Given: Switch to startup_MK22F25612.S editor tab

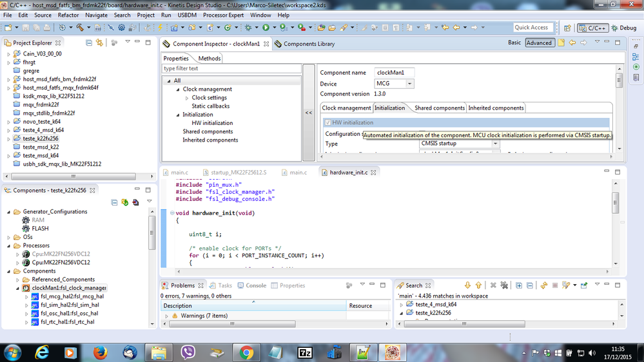Looking at the screenshot, I should coord(235,173).
